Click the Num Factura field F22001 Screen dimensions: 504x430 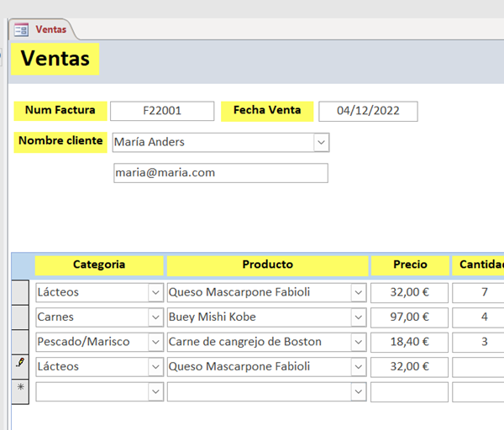[162, 111]
